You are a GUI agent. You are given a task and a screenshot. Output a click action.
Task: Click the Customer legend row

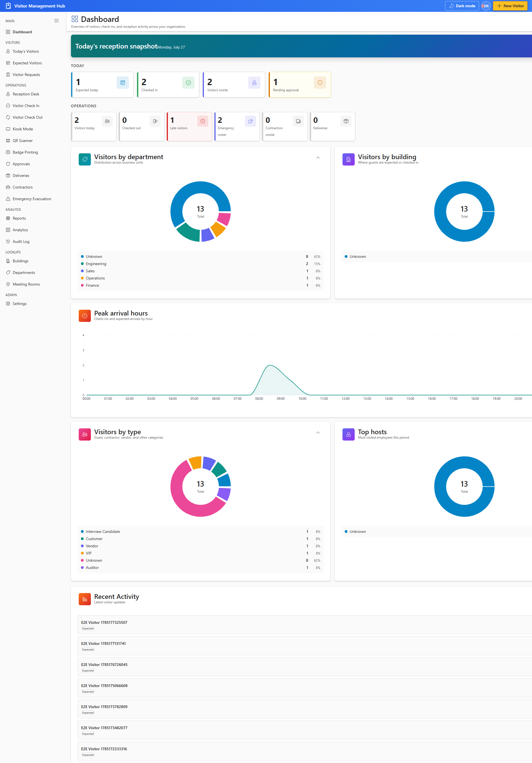click(x=201, y=539)
